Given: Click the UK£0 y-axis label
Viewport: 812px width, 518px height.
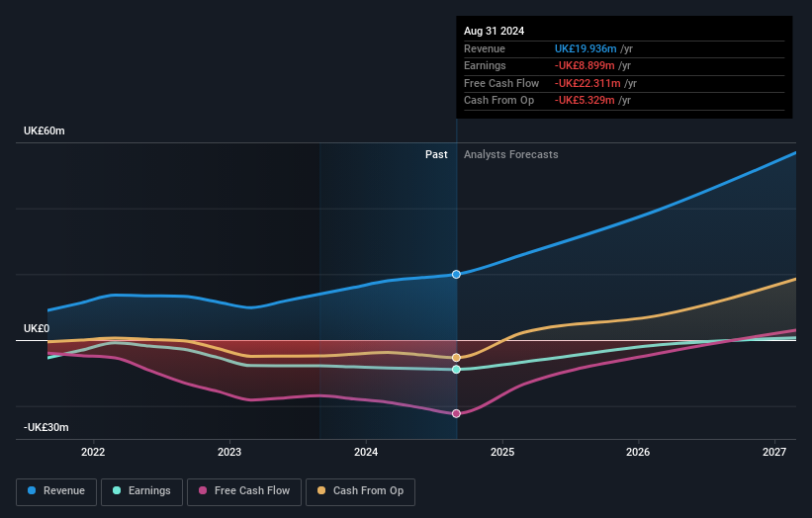Looking at the screenshot, I should 37,328.
